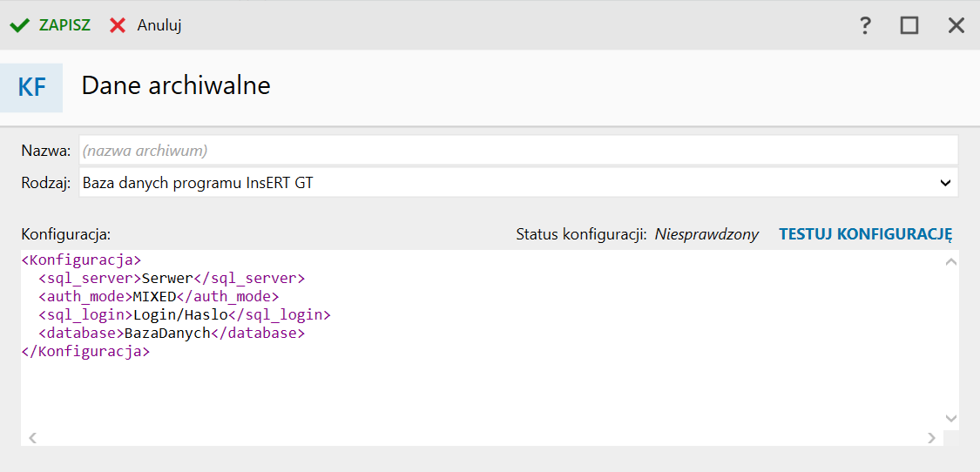The height and width of the screenshot is (472, 980).
Task: Click the scroll left arrow below the XML editor
Action: coord(32,438)
